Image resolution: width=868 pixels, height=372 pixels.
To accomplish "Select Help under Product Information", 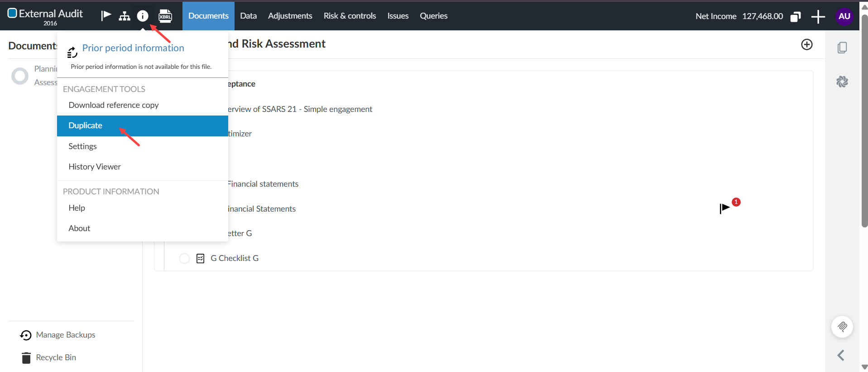I will [x=143, y=208].
